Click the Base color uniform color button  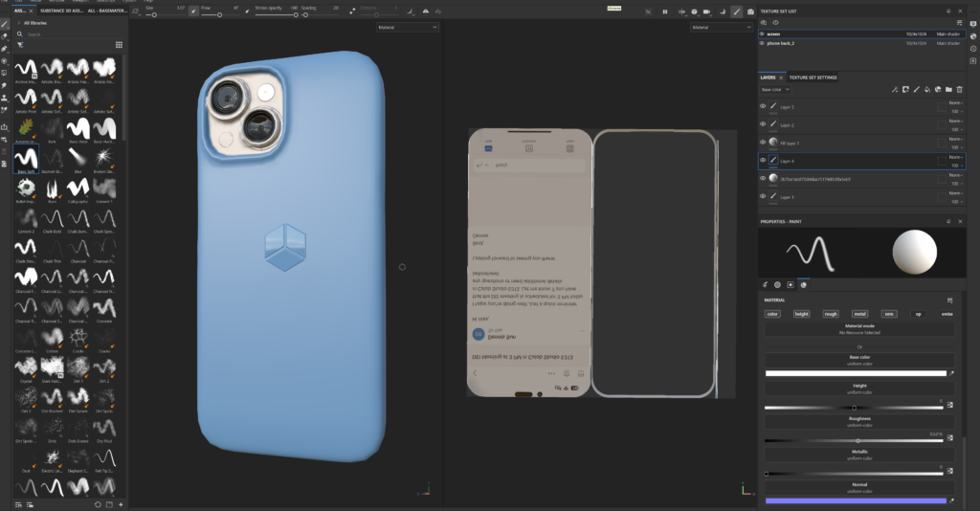859,361
